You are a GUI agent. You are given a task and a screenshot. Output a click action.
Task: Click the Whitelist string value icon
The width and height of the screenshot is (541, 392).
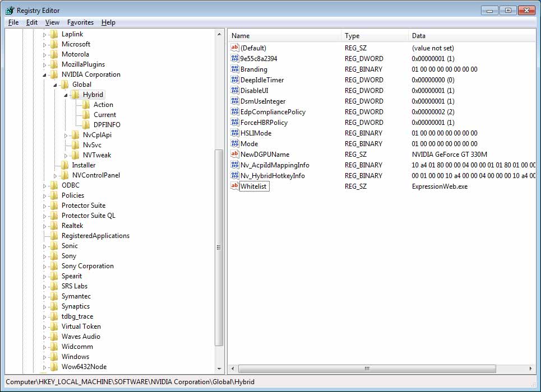pyautogui.click(x=234, y=186)
